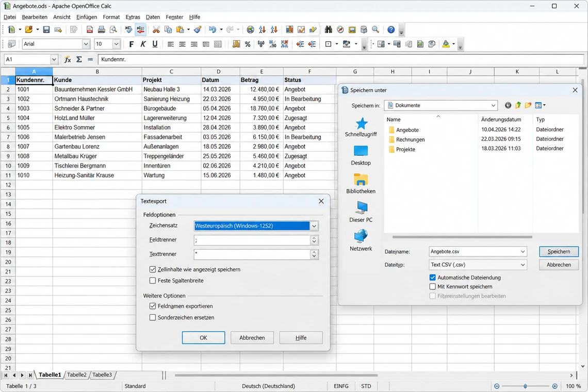This screenshot has width=588, height=392.
Task: Click the Speichern button
Action: [x=559, y=252]
